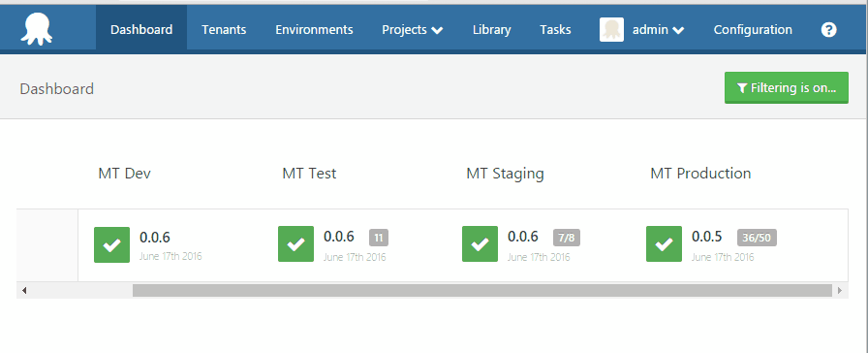
Task: Expand the Projects dropdown menu
Action: point(413,30)
